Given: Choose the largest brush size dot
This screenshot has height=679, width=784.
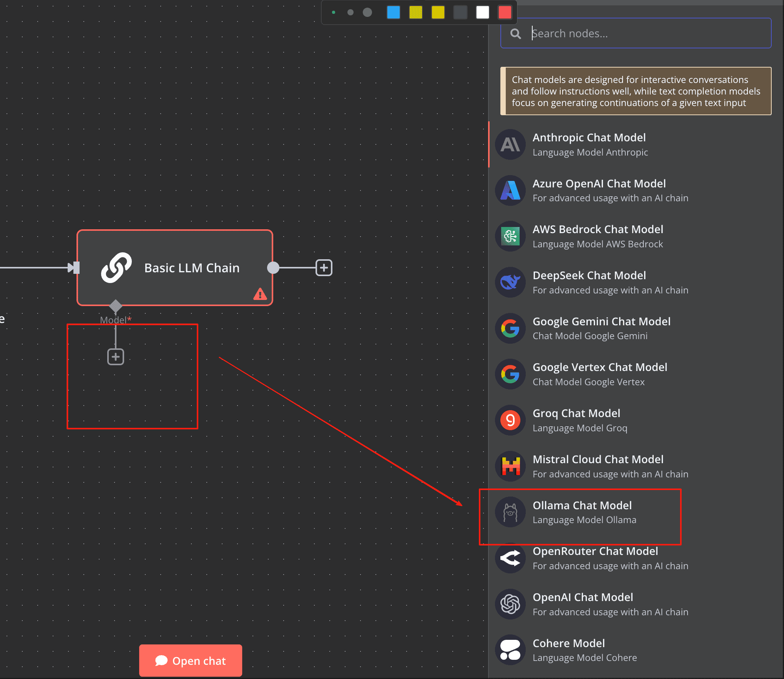Looking at the screenshot, I should click(x=367, y=12).
